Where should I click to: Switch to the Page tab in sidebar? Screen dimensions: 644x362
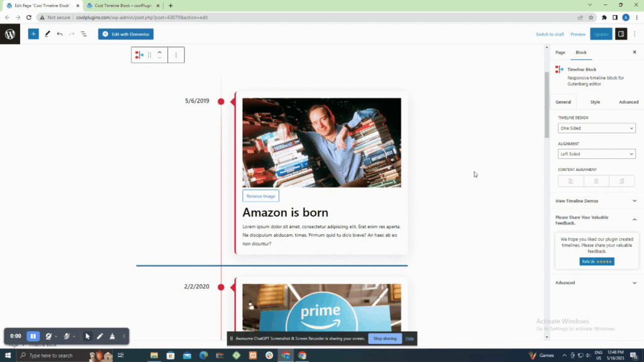pos(560,53)
